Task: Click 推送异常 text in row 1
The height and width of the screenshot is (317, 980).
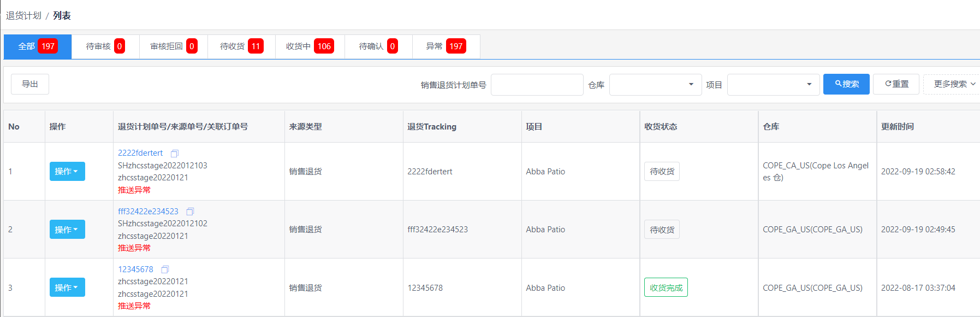Action: [134, 190]
